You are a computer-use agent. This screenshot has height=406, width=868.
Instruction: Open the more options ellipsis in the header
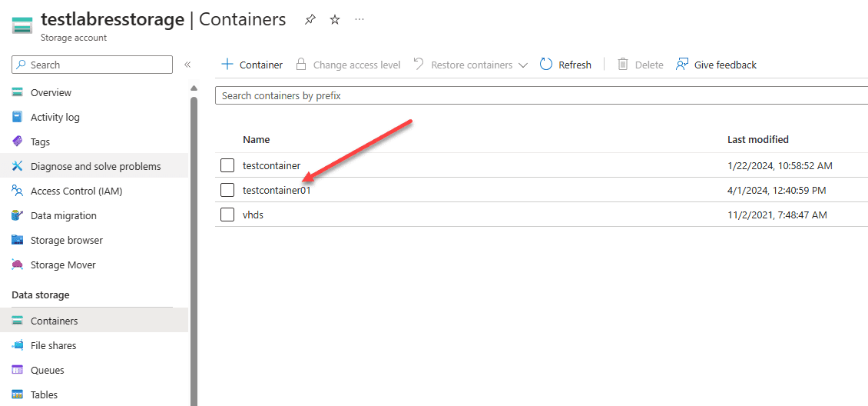pos(359,18)
